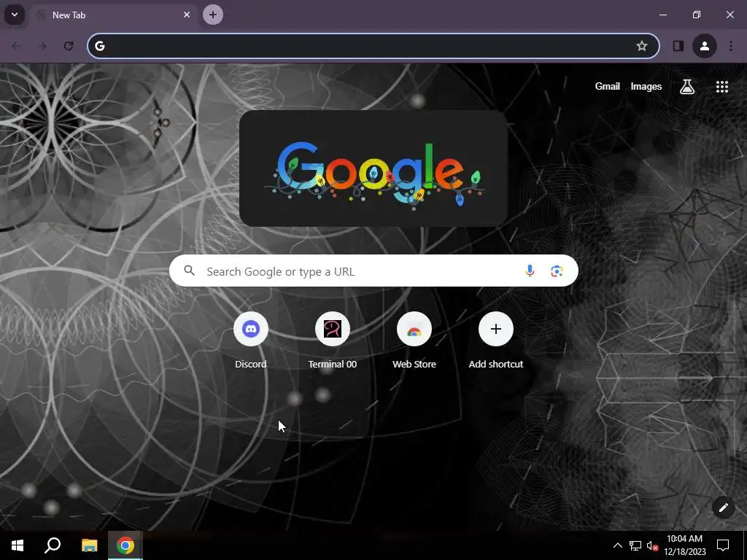
Task: Start voice search with microphone icon
Action: click(x=530, y=271)
